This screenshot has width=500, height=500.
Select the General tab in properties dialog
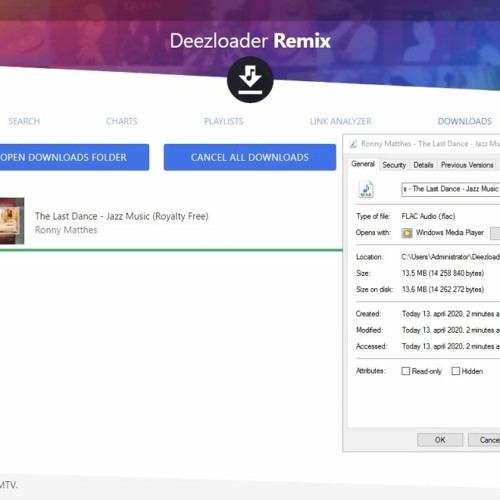click(x=363, y=164)
